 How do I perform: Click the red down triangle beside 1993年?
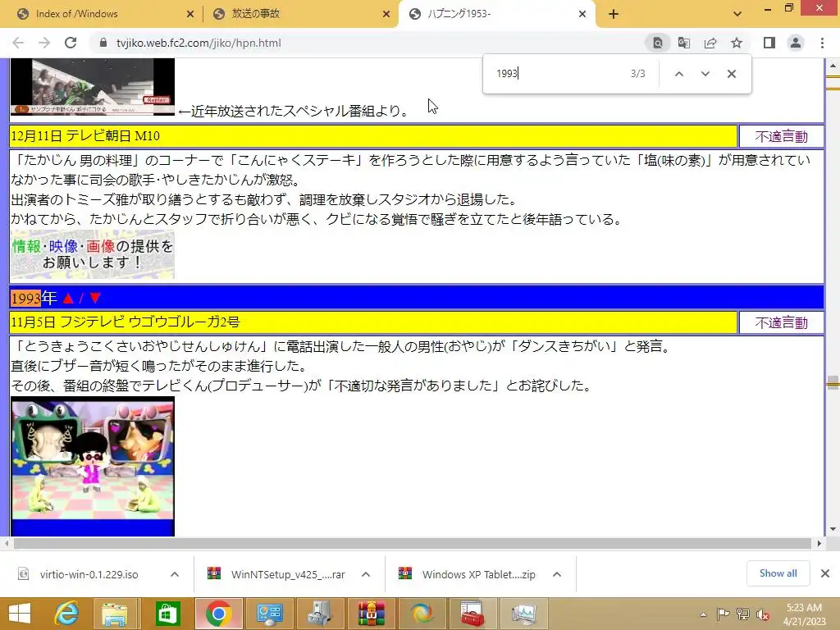(x=95, y=299)
